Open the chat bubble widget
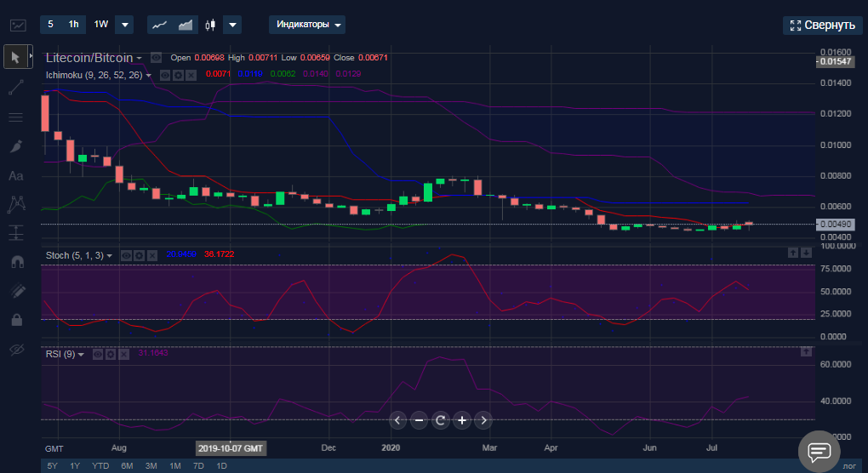The height and width of the screenshot is (473, 868). pos(819,452)
